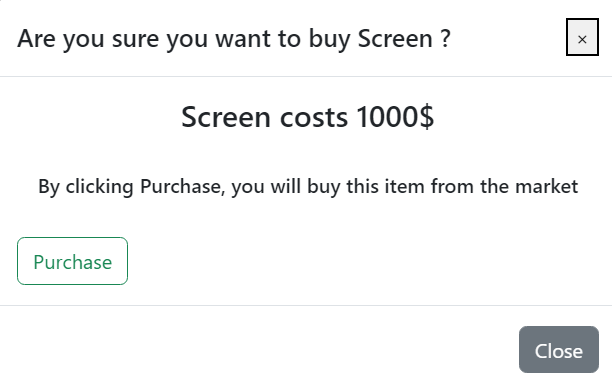Dismiss the dialog with the × icon
This screenshot has width=612, height=381.
click(582, 37)
